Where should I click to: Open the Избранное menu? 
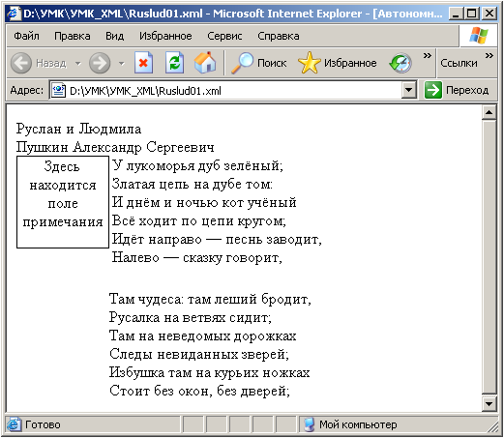(165, 36)
